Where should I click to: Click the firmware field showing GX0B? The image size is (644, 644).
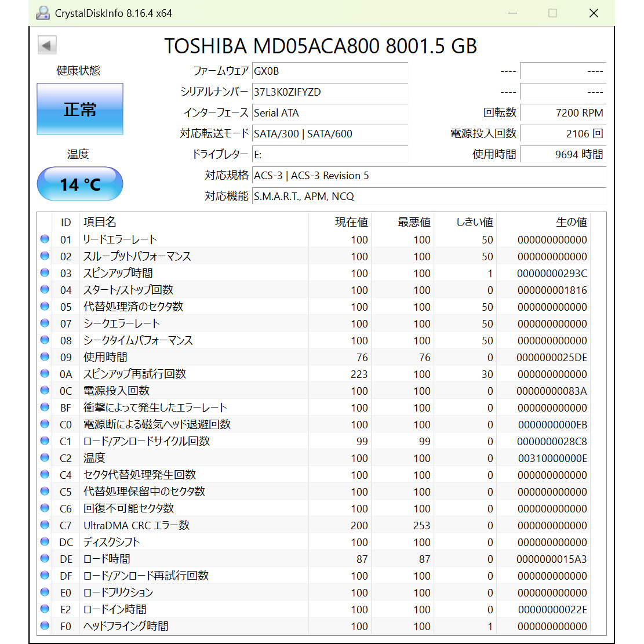(329, 71)
